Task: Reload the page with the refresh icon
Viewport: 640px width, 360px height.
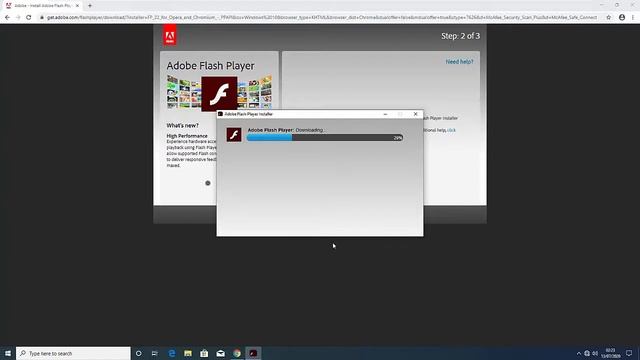Action: [x=29, y=17]
